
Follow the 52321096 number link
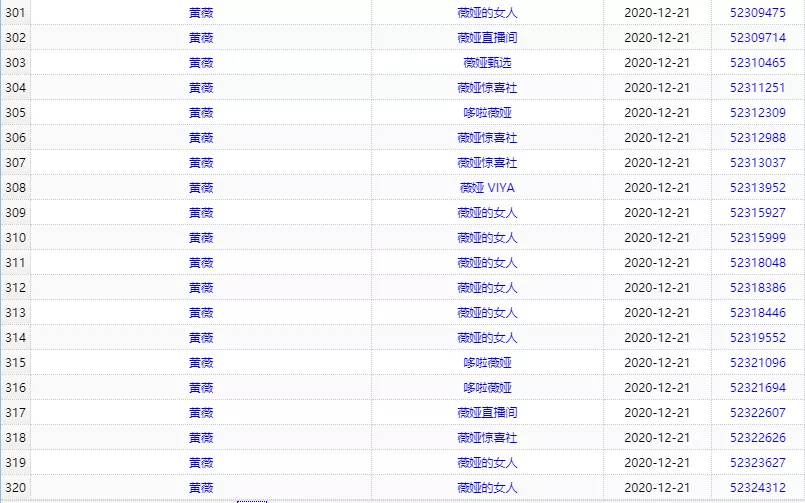click(x=758, y=362)
